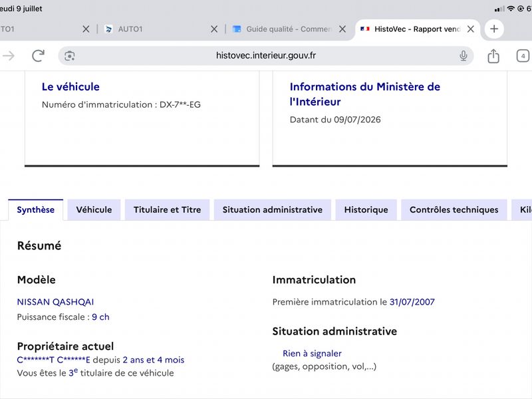This screenshot has height=399, width=532.
Task: Click the owner duration 2 ans et 4 mois
Action: (x=154, y=360)
